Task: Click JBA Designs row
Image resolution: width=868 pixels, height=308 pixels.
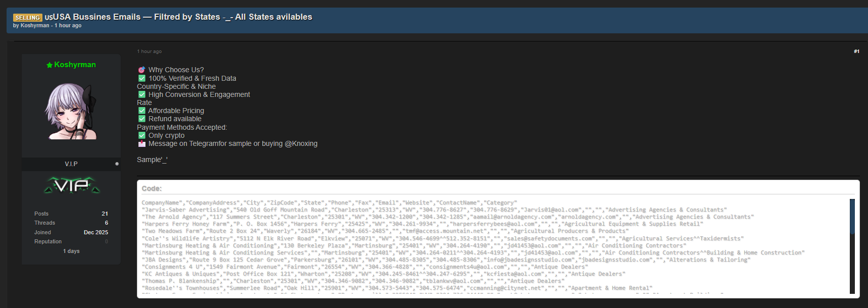Action: [x=446, y=260]
